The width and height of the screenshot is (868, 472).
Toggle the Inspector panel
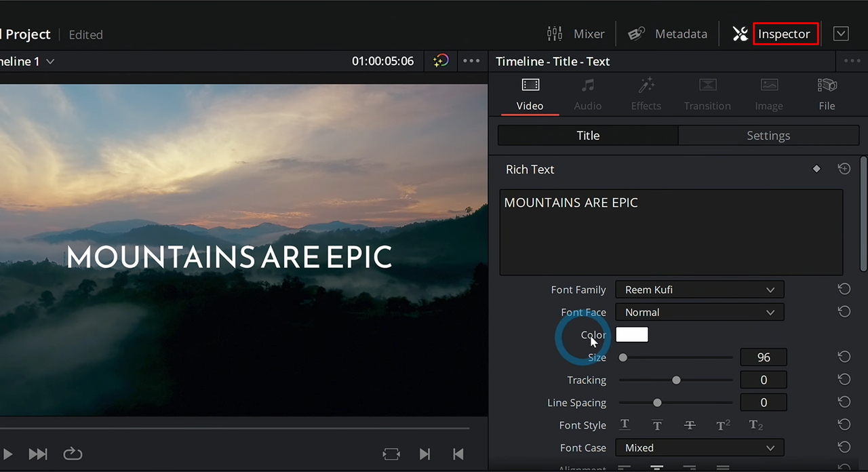tap(784, 34)
